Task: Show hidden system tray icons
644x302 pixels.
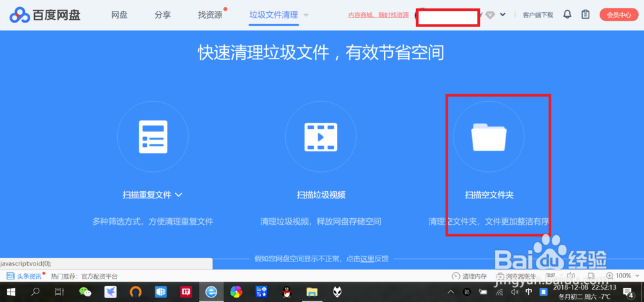Action: 451,292
